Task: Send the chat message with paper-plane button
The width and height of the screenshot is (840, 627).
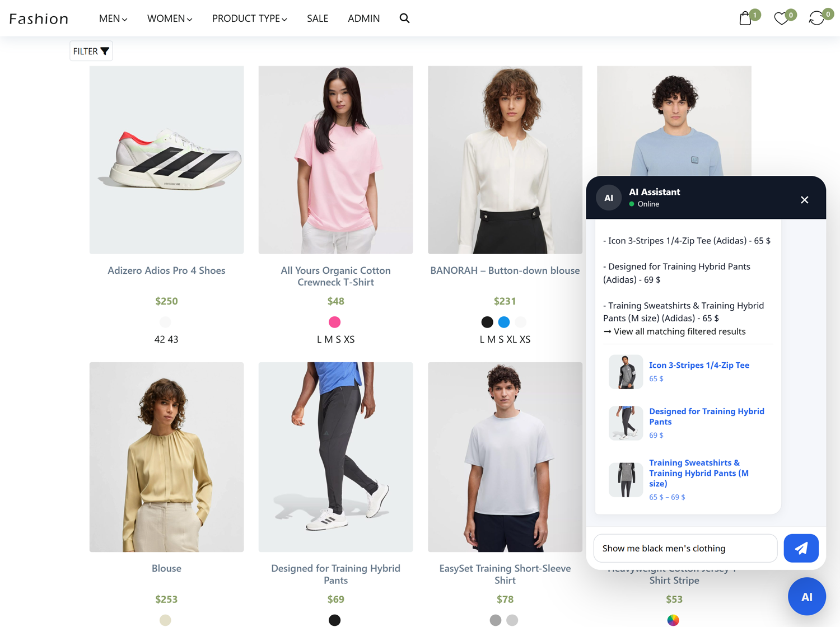Action: tap(801, 548)
